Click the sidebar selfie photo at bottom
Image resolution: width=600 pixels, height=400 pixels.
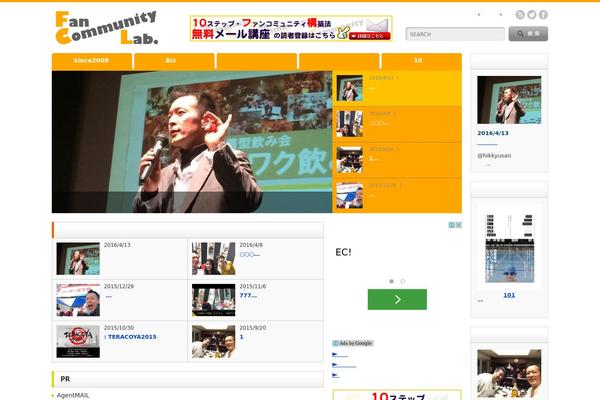click(x=509, y=373)
